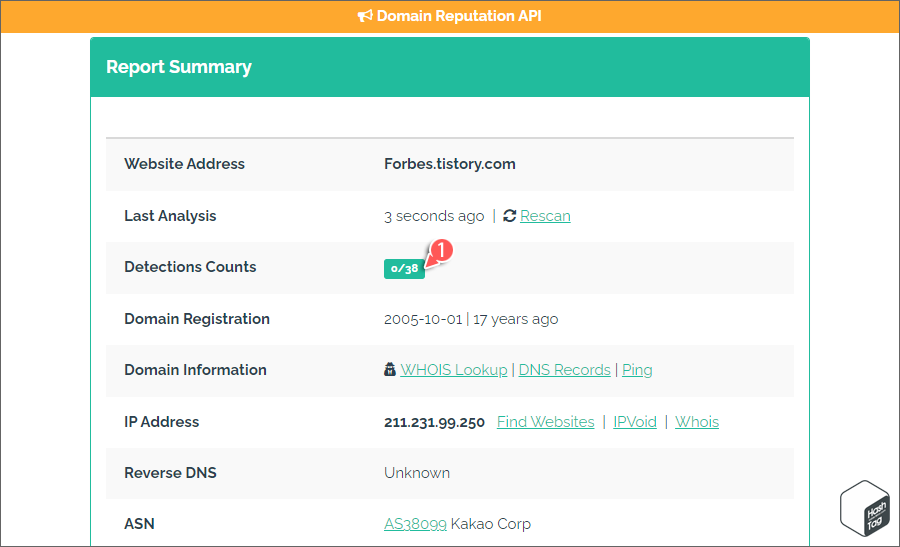Click the Detections Counts row label
The width and height of the screenshot is (900, 547).
click(190, 267)
